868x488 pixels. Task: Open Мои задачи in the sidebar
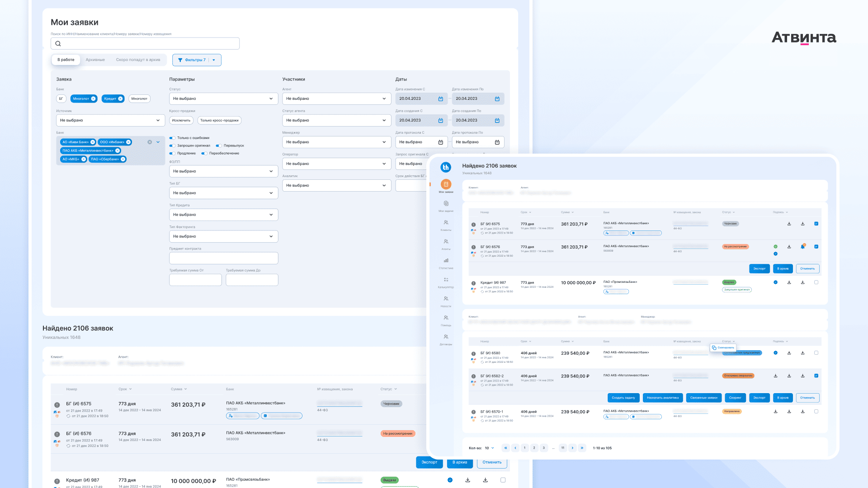tap(446, 204)
